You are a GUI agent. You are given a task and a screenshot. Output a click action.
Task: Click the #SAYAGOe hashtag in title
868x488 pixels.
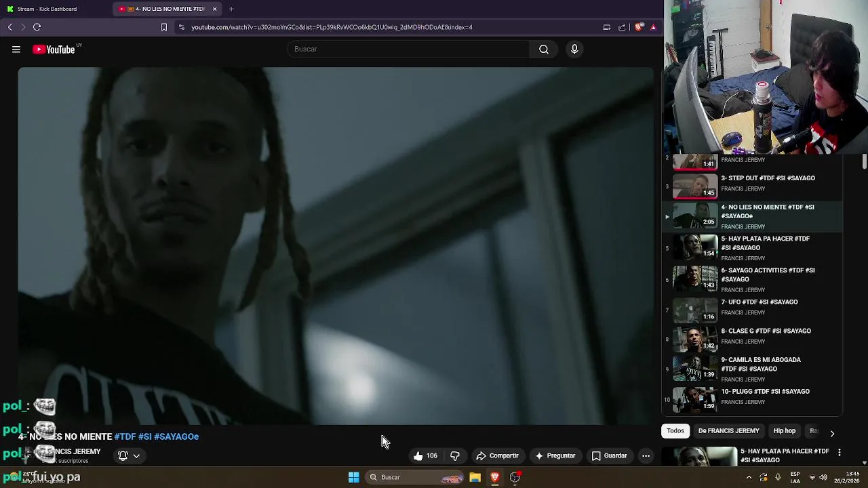(x=176, y=436)
